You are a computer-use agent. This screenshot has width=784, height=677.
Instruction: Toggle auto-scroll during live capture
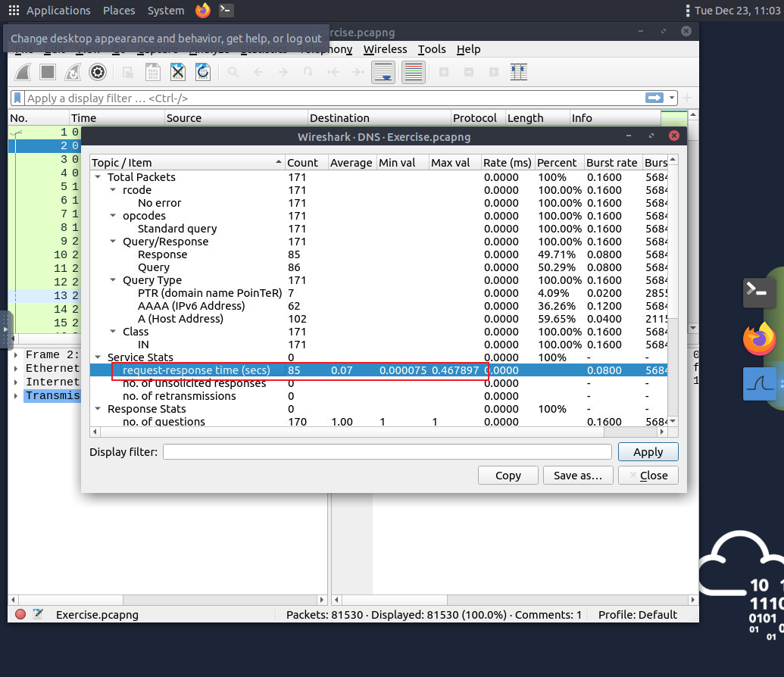[x=383, y=73]
